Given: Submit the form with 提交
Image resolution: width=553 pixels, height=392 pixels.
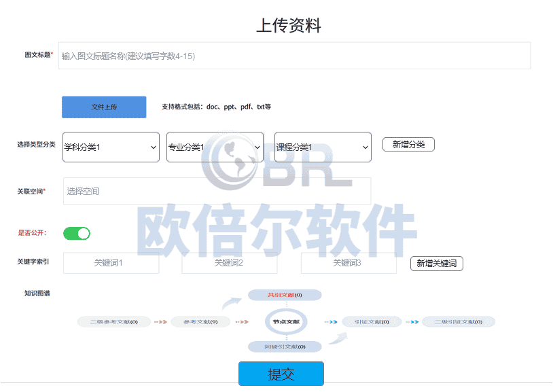Looking at the screenshot, I should pos(281,374).
